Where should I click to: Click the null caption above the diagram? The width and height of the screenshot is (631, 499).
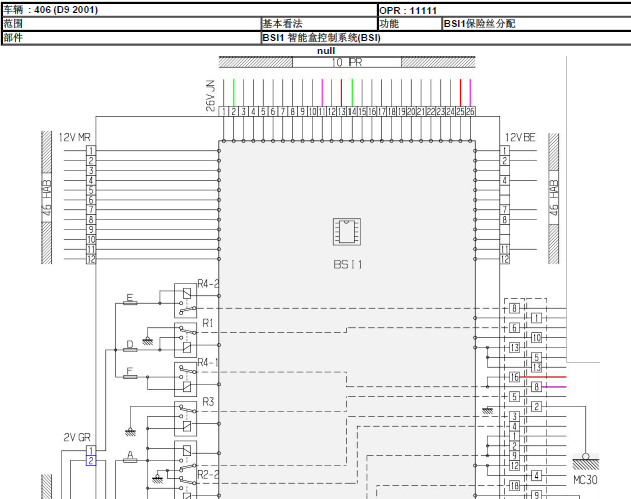point(326,51)
